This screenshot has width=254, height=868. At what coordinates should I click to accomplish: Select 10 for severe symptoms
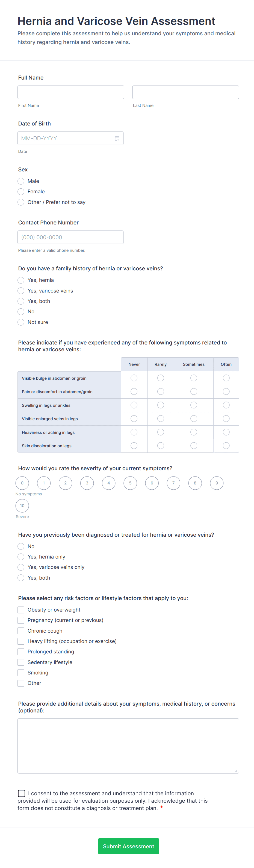coord(22,506)
